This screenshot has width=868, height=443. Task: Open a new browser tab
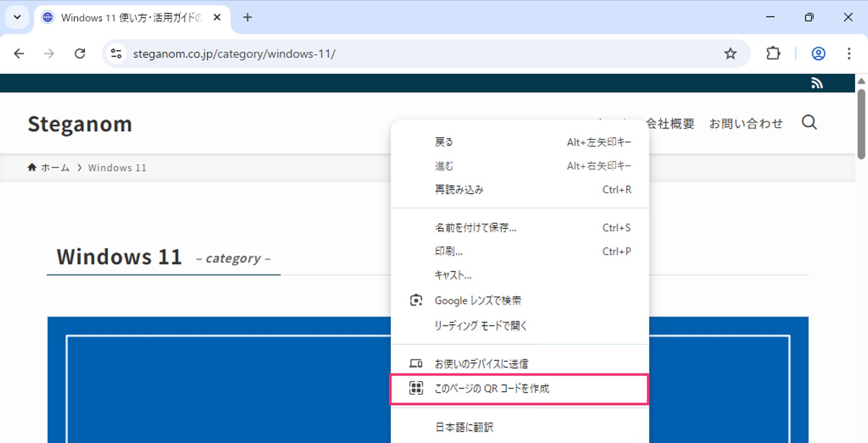[248, 17]
